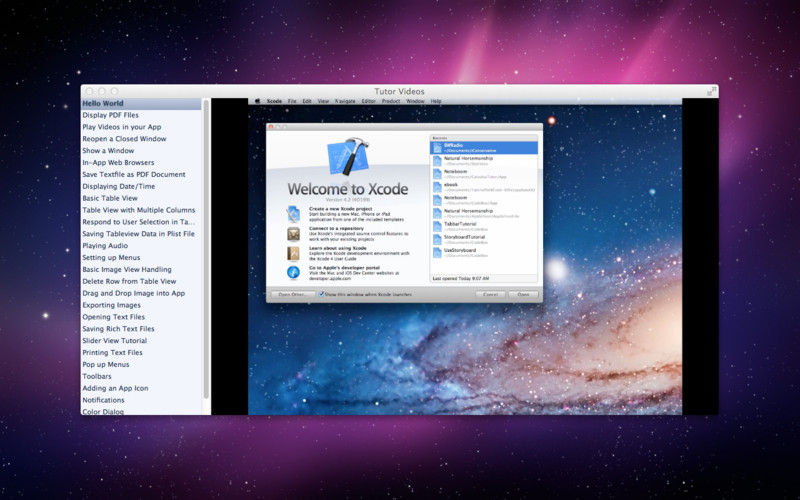Open the Navigate menu in the video
Image resolution: width=800 pixels, height=500 pixels.
point(345,101)
